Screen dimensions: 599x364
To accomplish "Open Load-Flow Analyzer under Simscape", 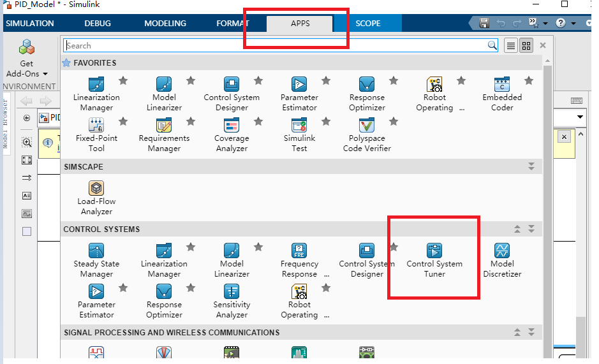I will click(96, 198).
